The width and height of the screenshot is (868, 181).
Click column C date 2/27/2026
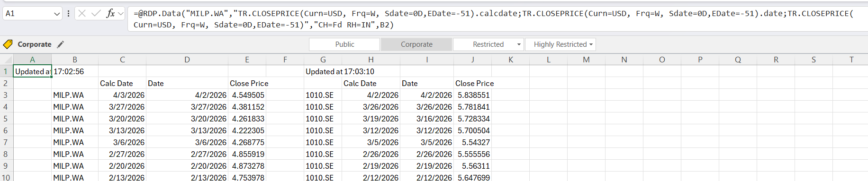(122, 154)
